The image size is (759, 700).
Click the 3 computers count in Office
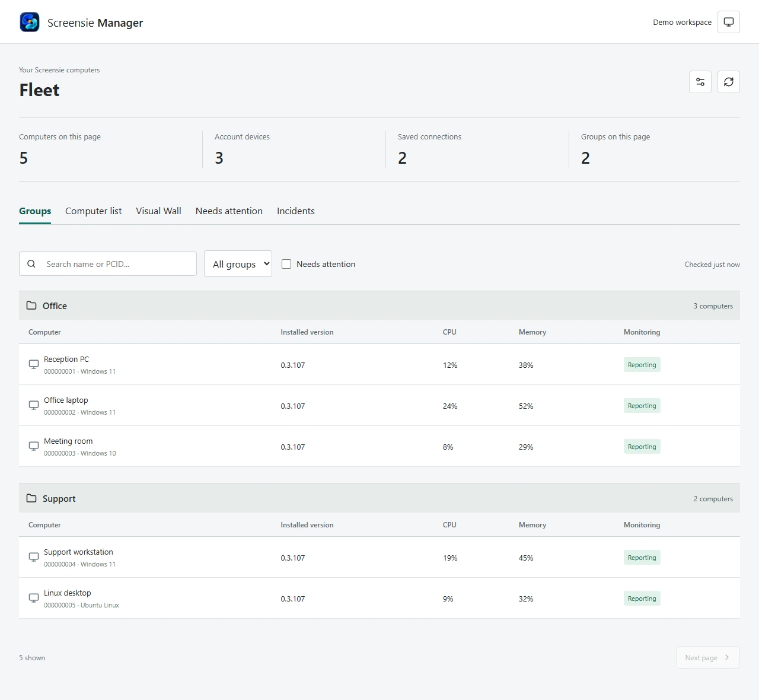click(713, 306)
